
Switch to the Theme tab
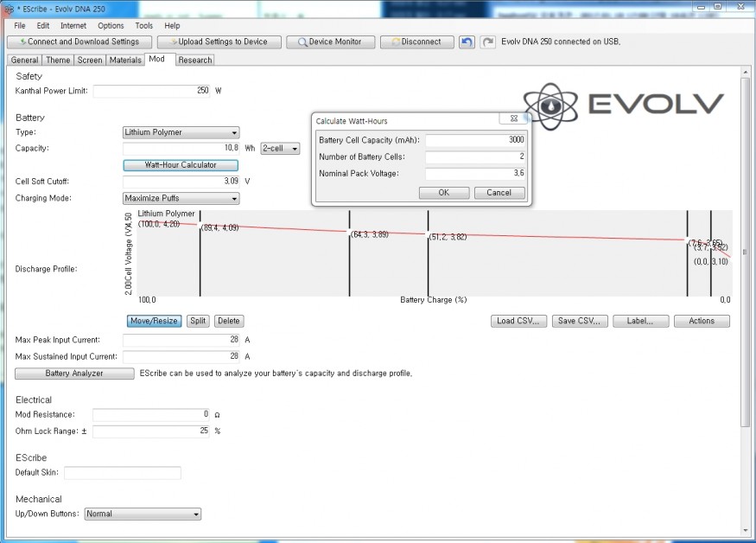coord(58,60)
